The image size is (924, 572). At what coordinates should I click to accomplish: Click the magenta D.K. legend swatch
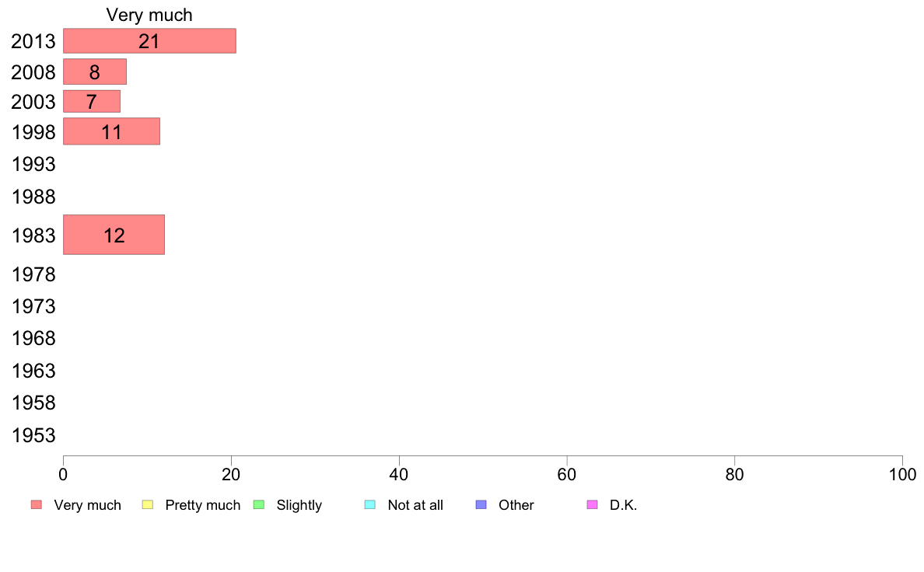click(x=592, y=505)
